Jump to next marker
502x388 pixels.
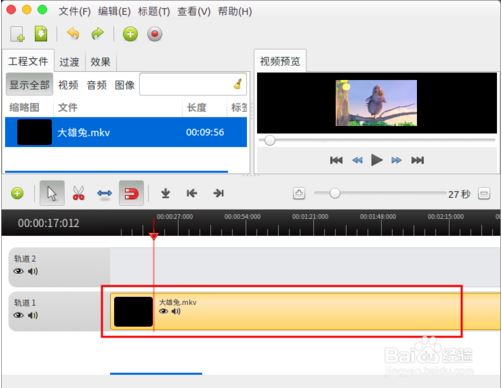[x=218, y=193]
